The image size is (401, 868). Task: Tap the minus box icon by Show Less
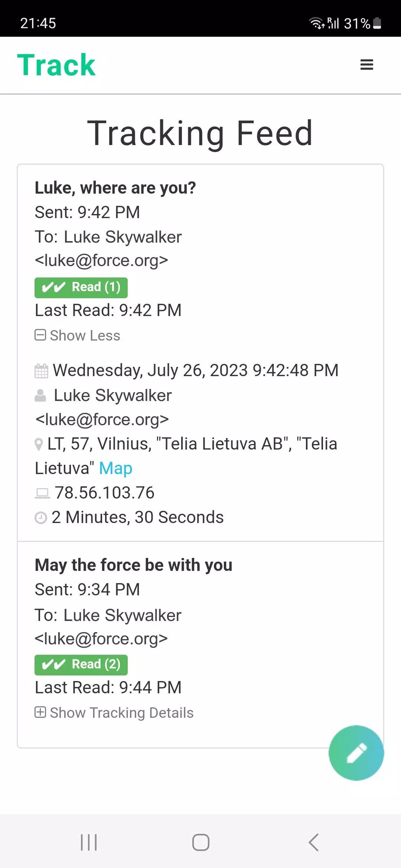tap(40, 335)
